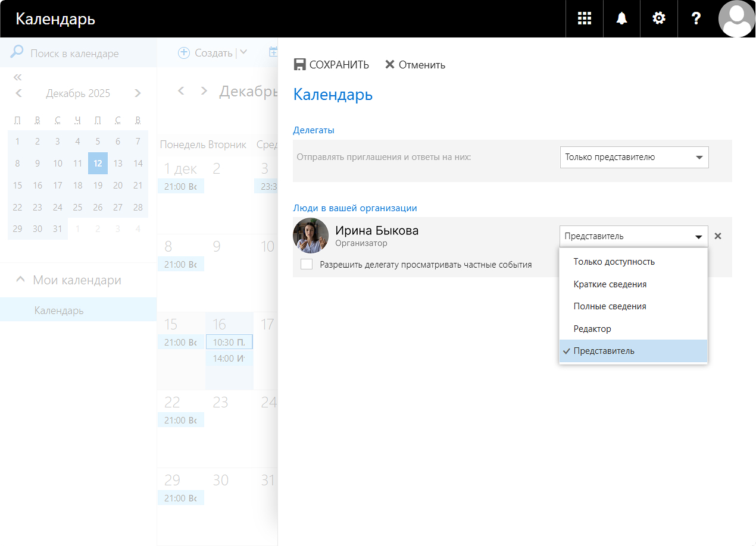Click the help question mark icon
756x546 pixels.
pos(695,18)
